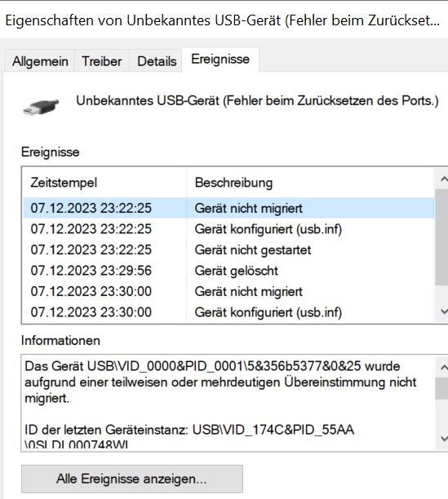This screenshot has width=448, height=499.
Task: Click the Informationen scrollbar thumb
Action: tap(442, 388)
